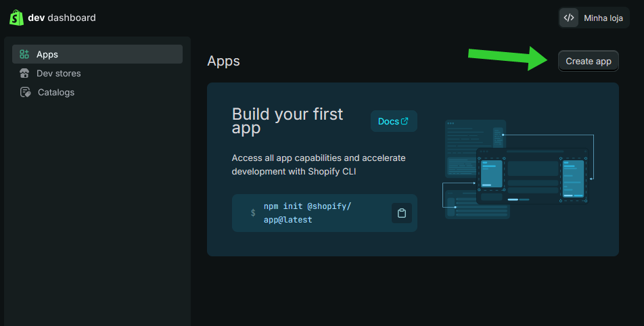Click the Apps page heading
The image size is (644, 326).
click(223, 61)
